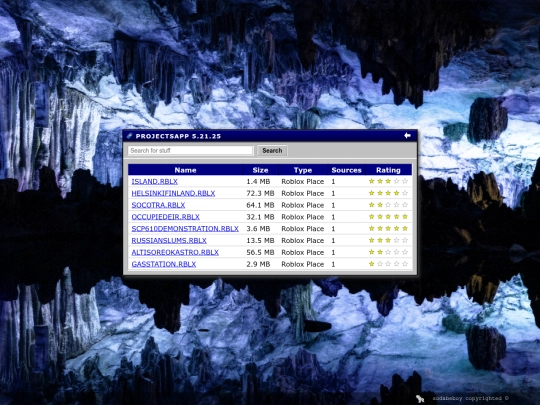Open the ISLAND.RBLX file link
This screenshot has height=405, width=540.
tap(155, 181)
